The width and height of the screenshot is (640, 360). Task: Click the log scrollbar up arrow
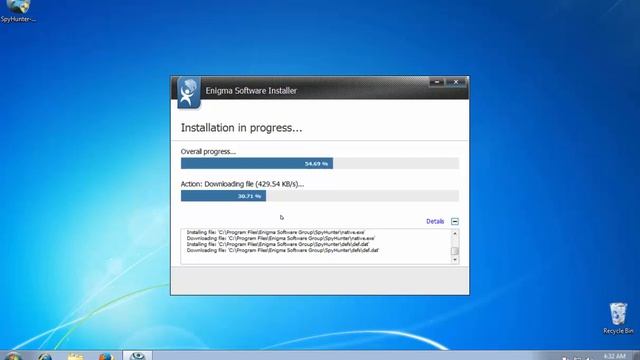click(455, 233)
